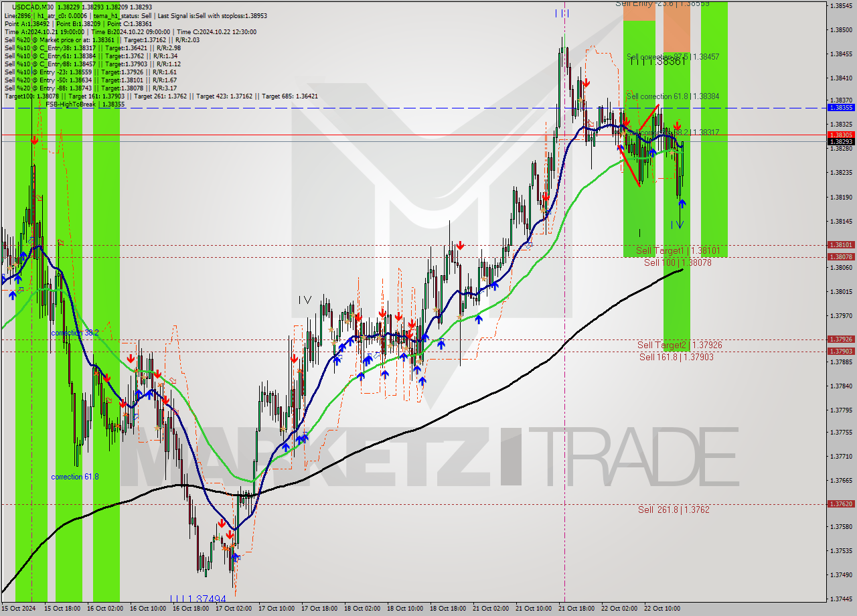The image size is (857, 616).
Task: Click the 1.38545 price axis value
Action: pos(841,5)
